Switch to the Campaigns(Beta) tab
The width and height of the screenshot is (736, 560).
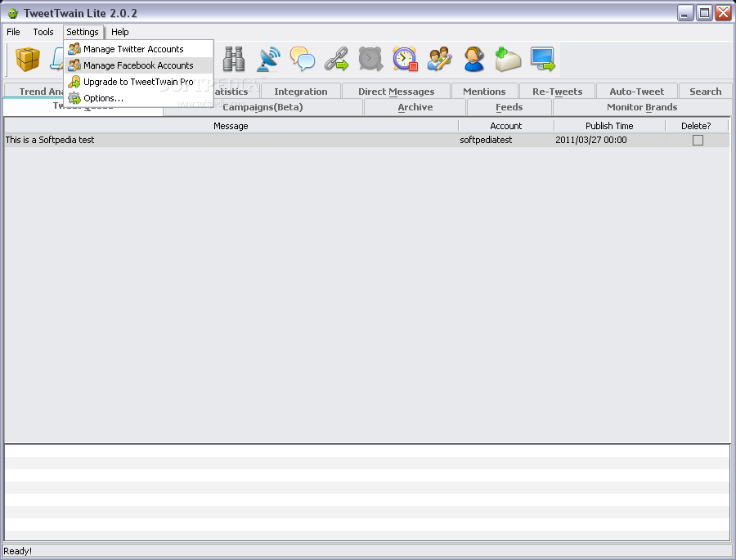(263, 107)
